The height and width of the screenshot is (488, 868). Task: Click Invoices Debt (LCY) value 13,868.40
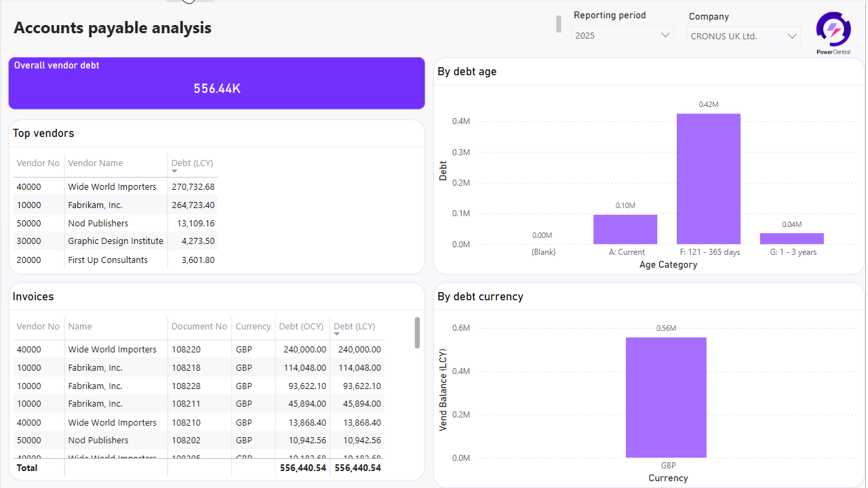[362, 422]
